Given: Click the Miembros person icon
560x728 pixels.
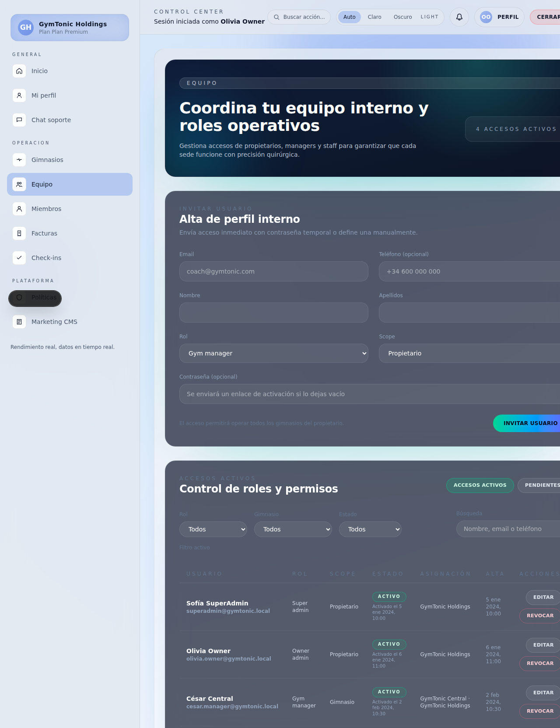Looking at the screenshot, I should coord(19,209).
